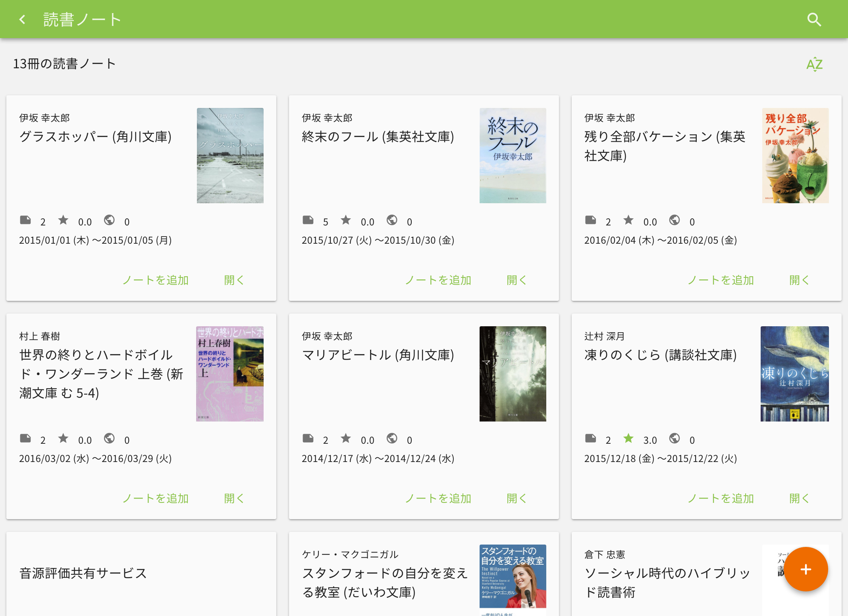The width and height of the screenshot is (848, 616).
Task: Add a note to グラスホッパー via ノートを追加
Action: [155, 280]
